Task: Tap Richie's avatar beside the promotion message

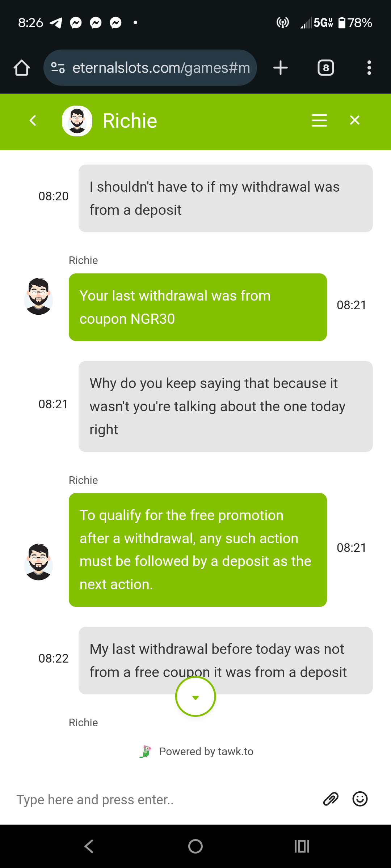Action: [38, 562]
